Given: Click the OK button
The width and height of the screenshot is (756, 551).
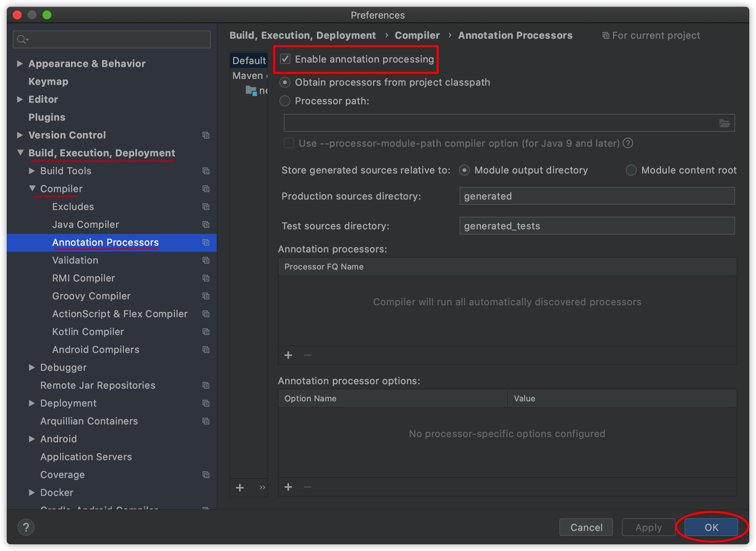Looking at the screenshot, I should click(x=711, y=527).
